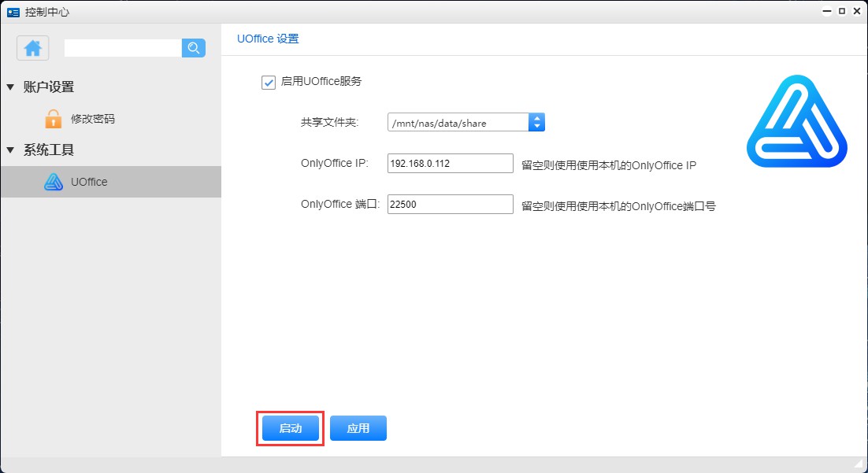The image size is (868, 473).
Task: Click the 启动 button
Action: tap(290, 428)
